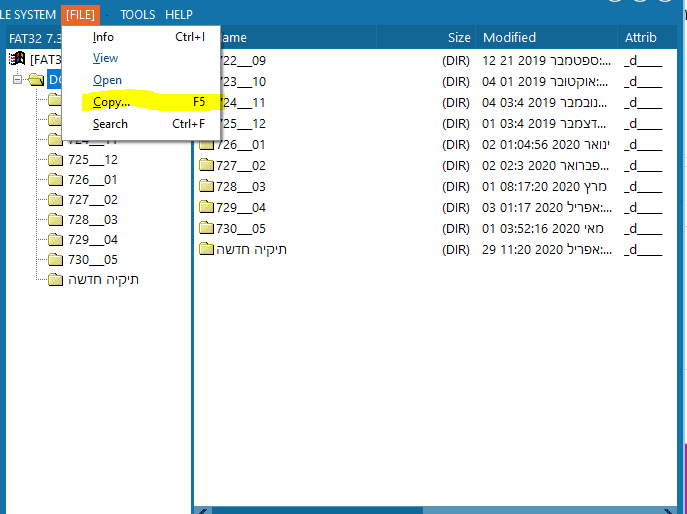Click (DIR) size cell of 729__04 row
This screenshot has height=514, width=687.
(456, 208)
